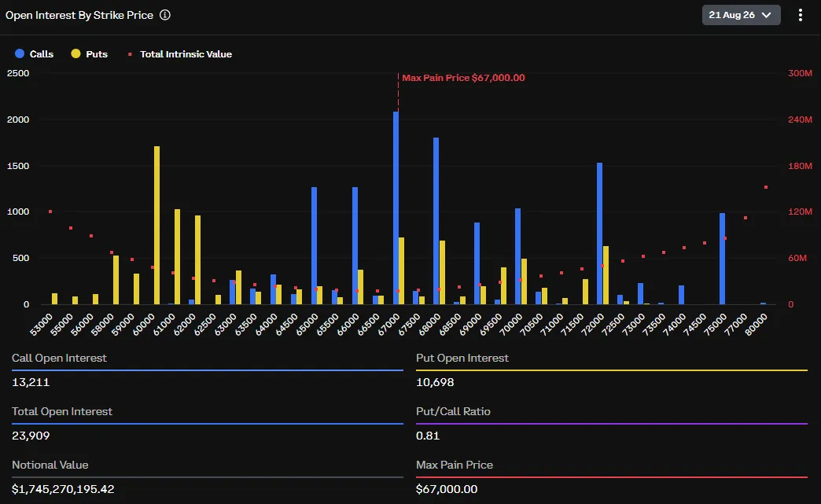Image resolution: width=821 pixels, height=504 pixels.
Task: Click the Call Open Interest label
Action: [x=59, y=358]
